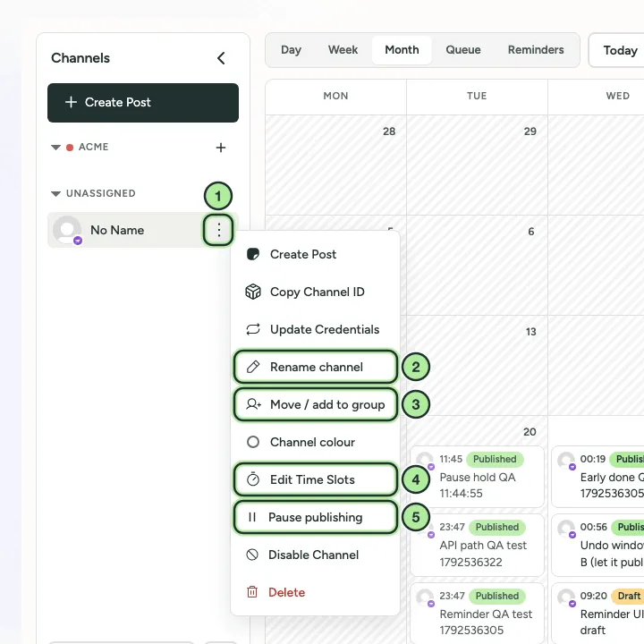Click calendar day 20 number

click(530, 432)
